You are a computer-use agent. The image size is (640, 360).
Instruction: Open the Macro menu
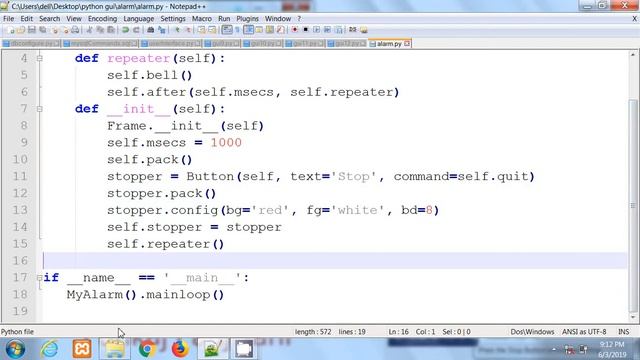(202, 19)
